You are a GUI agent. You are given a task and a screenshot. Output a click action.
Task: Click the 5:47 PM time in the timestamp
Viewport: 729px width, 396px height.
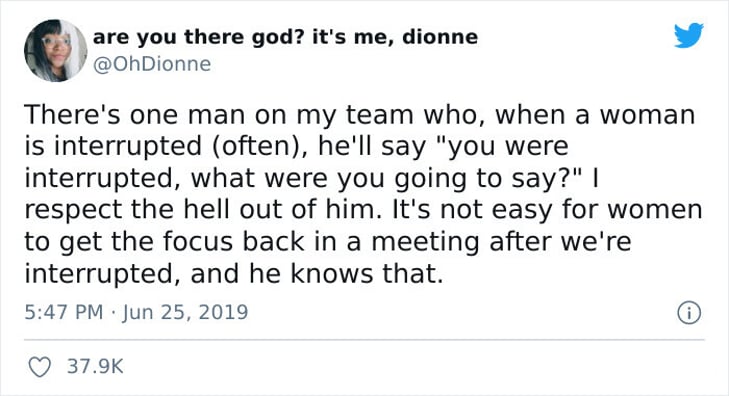64,312
